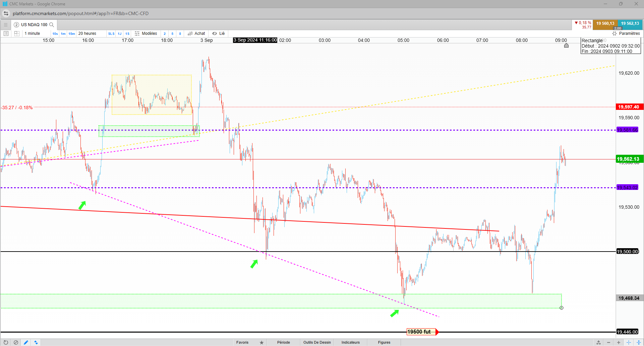This screenshot has width=644, height=346.
Task: Click the Favoris star icon
Action: click(262, 342)
